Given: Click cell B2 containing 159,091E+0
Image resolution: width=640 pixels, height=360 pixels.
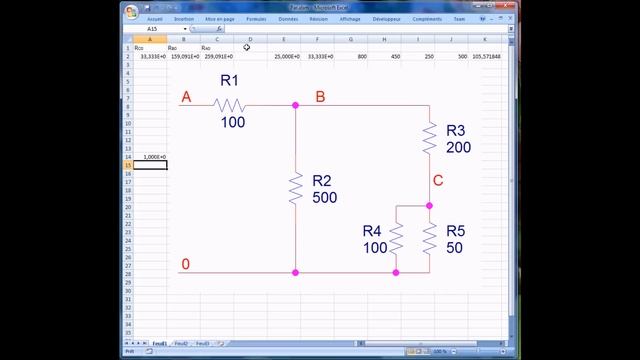Looking at the screenshot, I should point(183,56).
